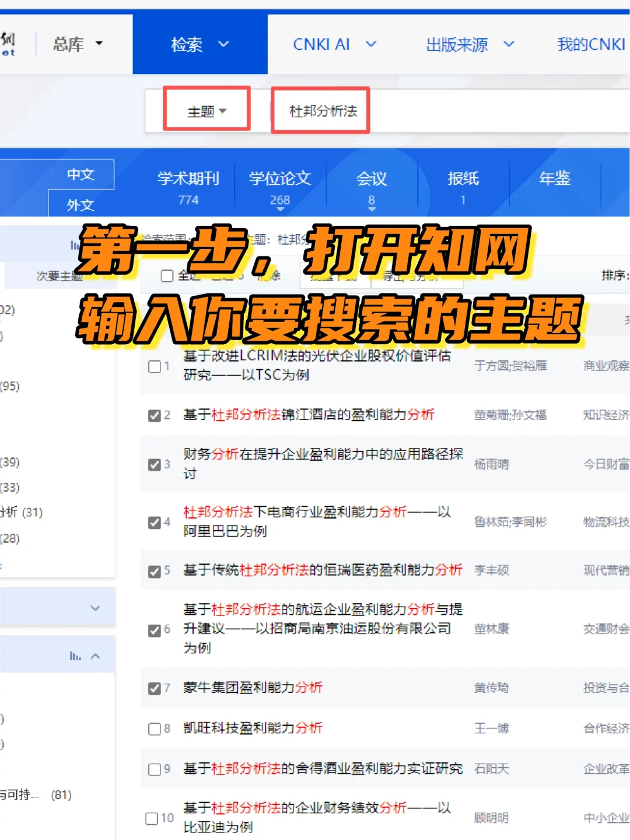The width and height of the screenshot is (630, 840).
Task: Open source journal 今日财富
Action: coord(607,464)
